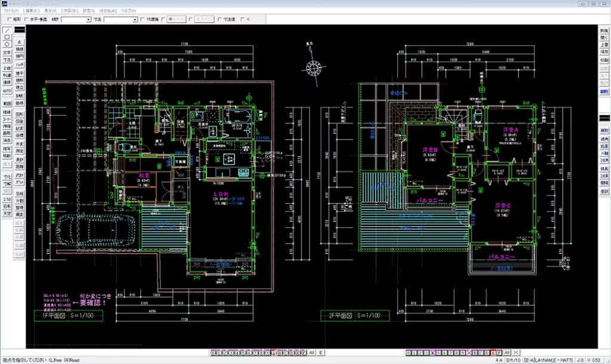The image size is (611, 364).
Task: Select the 移動 move tool
Action: tap(7, 155)
